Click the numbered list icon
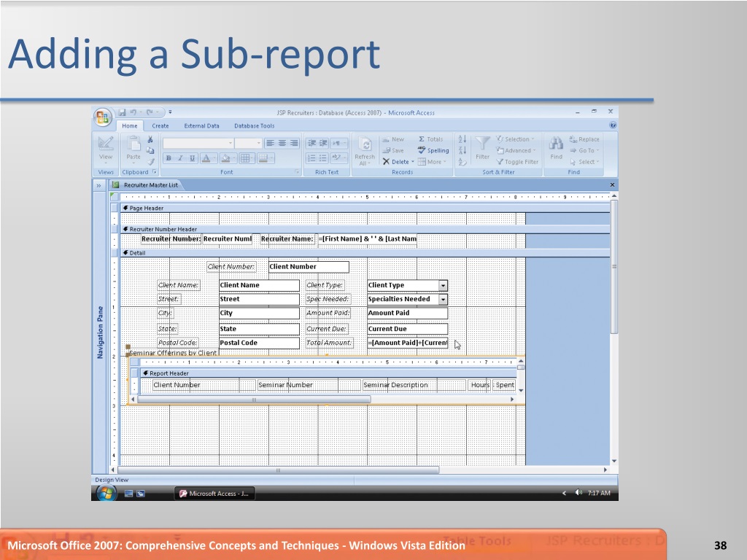 click(x=311, y=158)
